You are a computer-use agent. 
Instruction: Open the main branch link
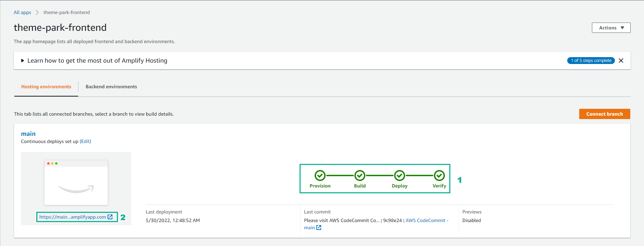coord(28,134)
